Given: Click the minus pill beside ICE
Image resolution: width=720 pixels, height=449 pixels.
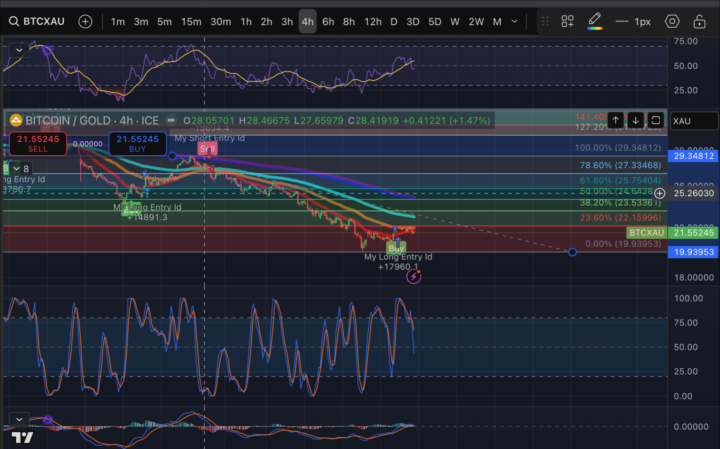Looking at the screenshot, I should coord(171,120).
